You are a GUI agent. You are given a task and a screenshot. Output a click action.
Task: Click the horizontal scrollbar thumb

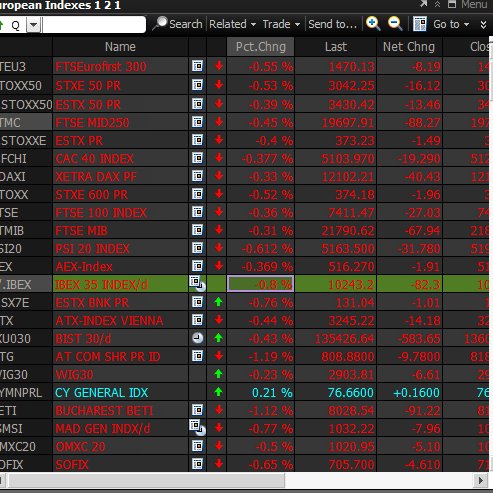(146, 480)
